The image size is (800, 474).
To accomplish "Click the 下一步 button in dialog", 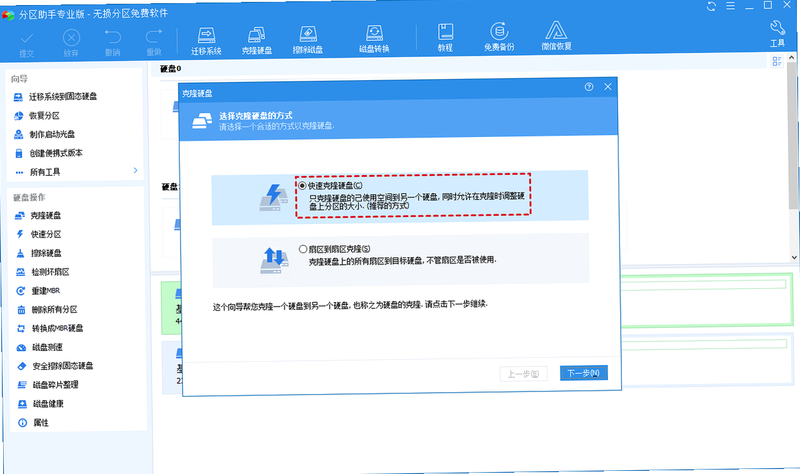I will point(584,373).
